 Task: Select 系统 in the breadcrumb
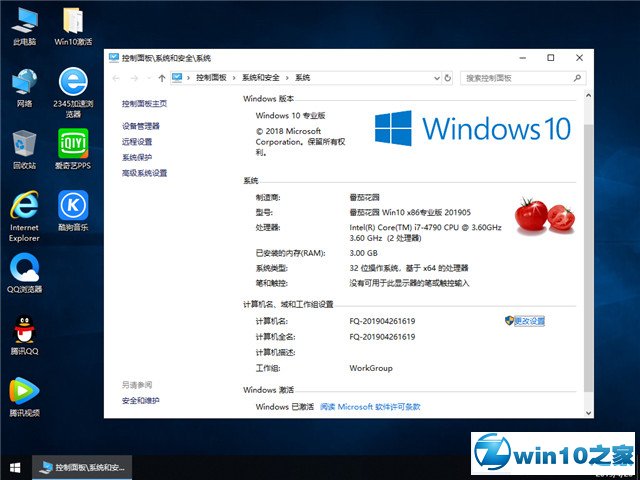(302, 78)
